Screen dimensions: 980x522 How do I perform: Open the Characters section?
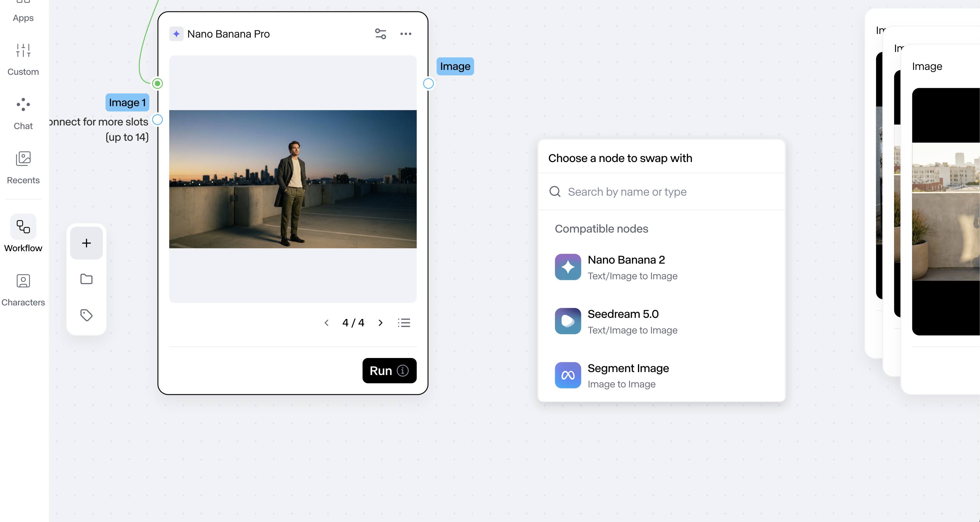tap(23, 290)
